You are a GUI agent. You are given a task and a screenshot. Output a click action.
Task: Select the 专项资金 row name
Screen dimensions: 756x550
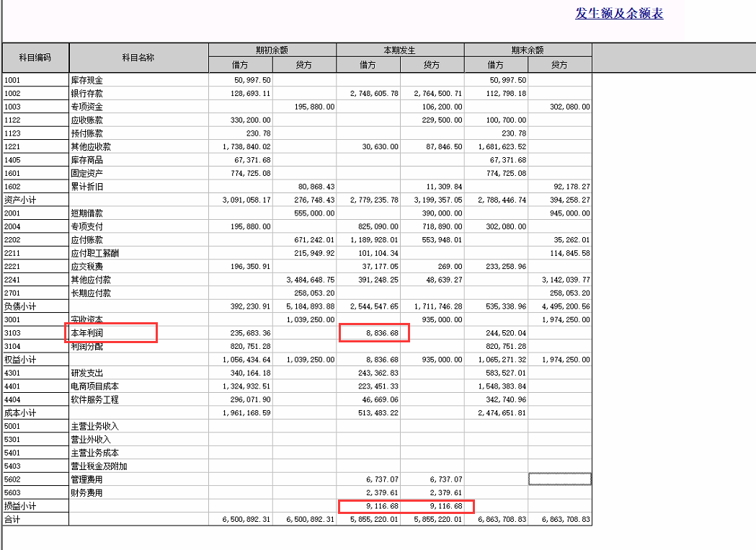point(86,107)
